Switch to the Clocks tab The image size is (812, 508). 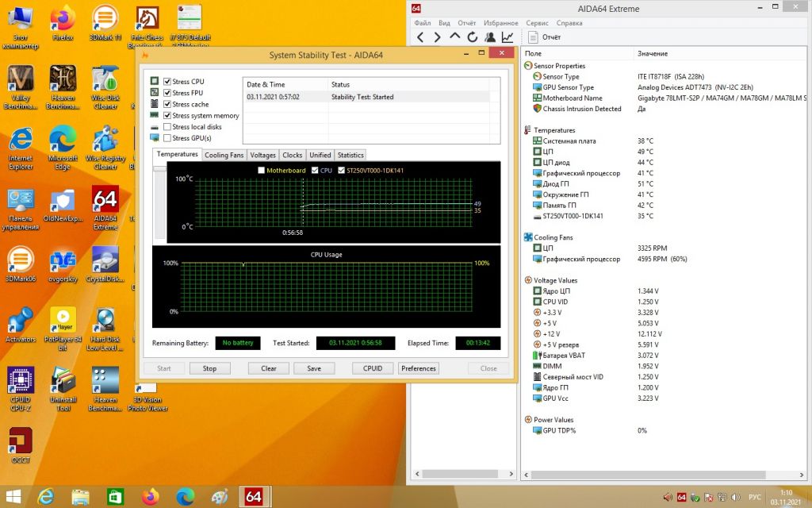click(292, 155)
